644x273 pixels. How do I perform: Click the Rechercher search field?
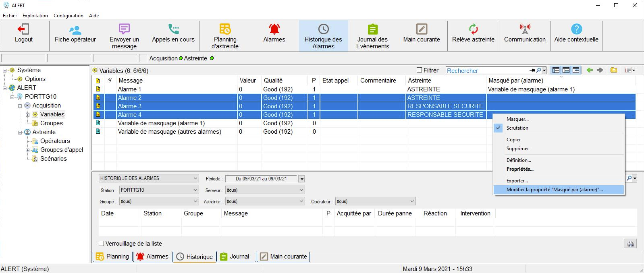point(487,70)
